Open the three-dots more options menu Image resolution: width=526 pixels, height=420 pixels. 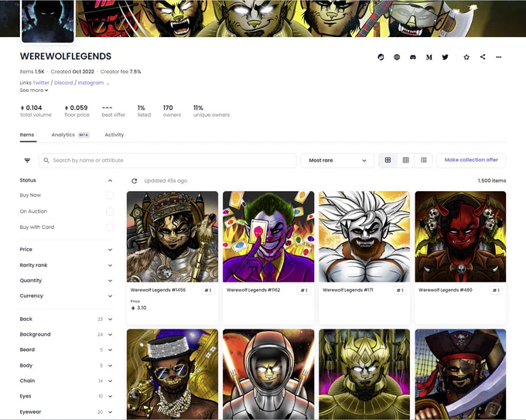click(x=498, y=57)
